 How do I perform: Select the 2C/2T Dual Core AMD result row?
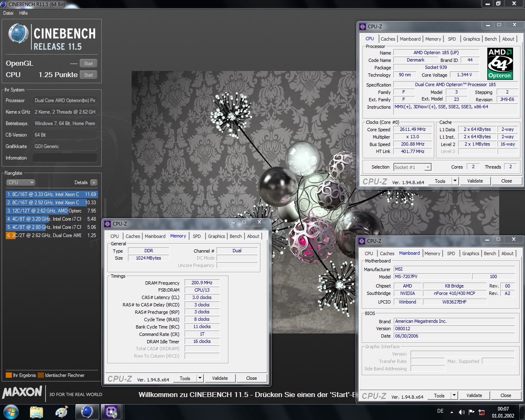pyautogui.click(x=52, y=235)
